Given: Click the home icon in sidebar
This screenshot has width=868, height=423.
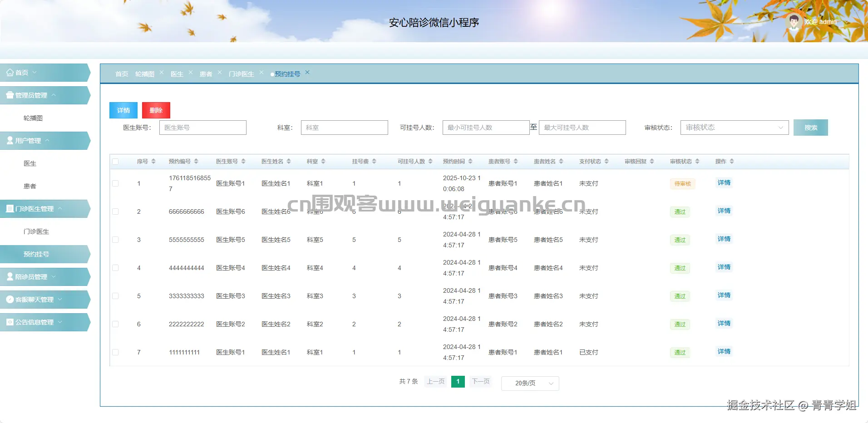Looking at the screenshot, I should (x=10, y=73).
